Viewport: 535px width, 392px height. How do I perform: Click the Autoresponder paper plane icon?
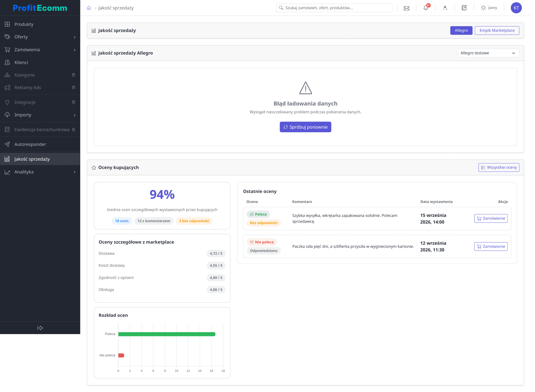point(7,144)
